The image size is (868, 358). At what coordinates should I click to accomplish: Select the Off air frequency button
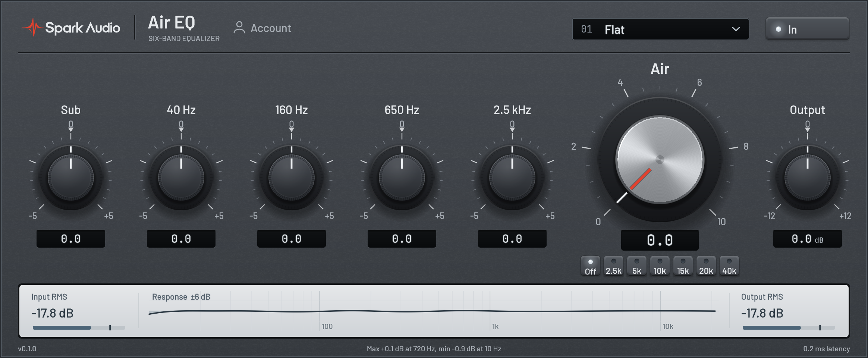tap(591, 266)
